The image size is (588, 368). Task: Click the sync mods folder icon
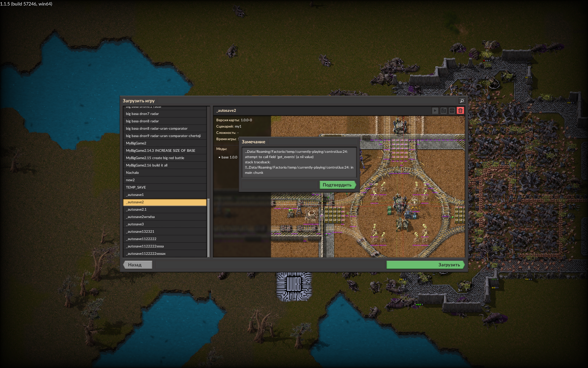pos(443,110)
